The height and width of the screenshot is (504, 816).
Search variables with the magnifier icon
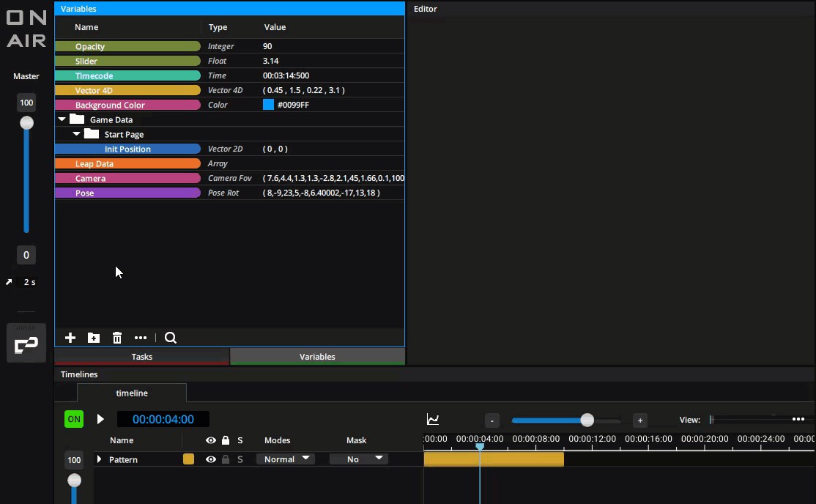pyautogui.click(x=170, y=338)
